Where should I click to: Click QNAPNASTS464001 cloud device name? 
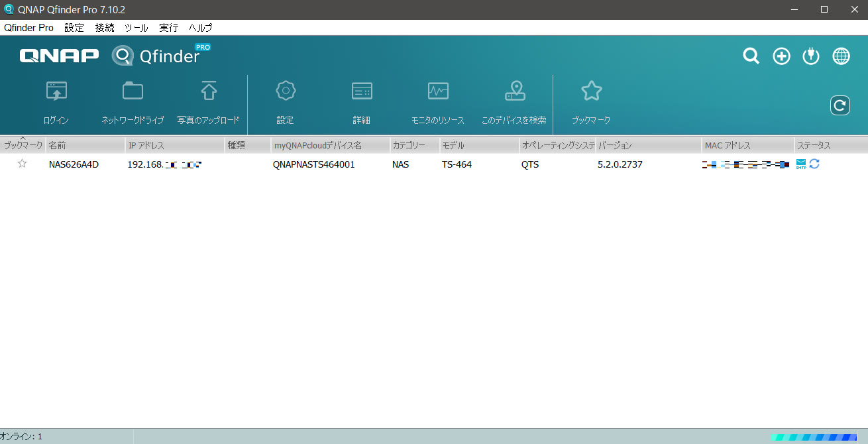tap(314, 164)
